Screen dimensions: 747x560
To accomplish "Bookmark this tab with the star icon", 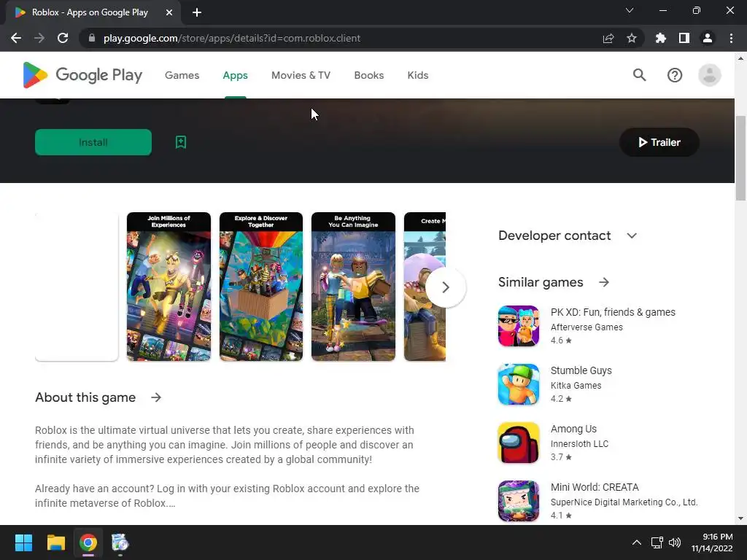I will [x=632, y=38].
